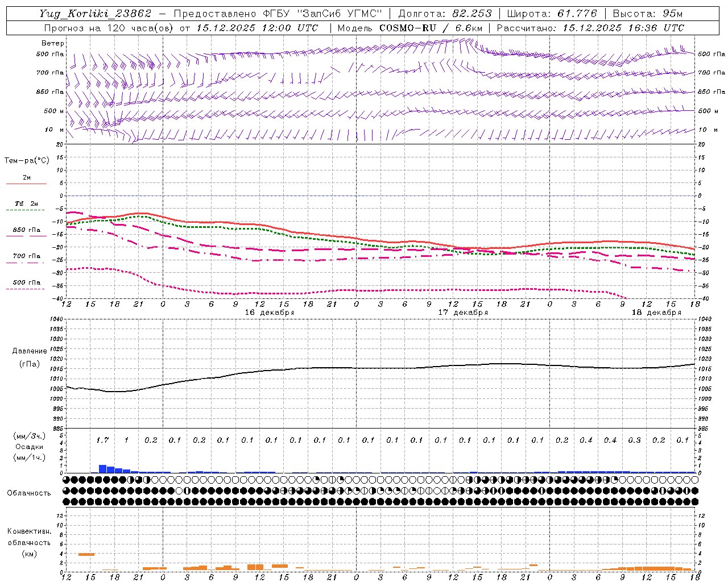Select the 0.3 precipitation amount
Image resolution: width=728 pixels, height=582 pixels.
point(634,440)
